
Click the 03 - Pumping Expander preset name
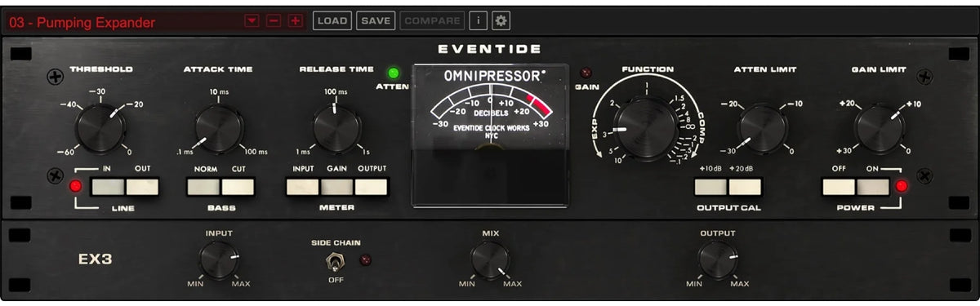(x=82, y=23)
